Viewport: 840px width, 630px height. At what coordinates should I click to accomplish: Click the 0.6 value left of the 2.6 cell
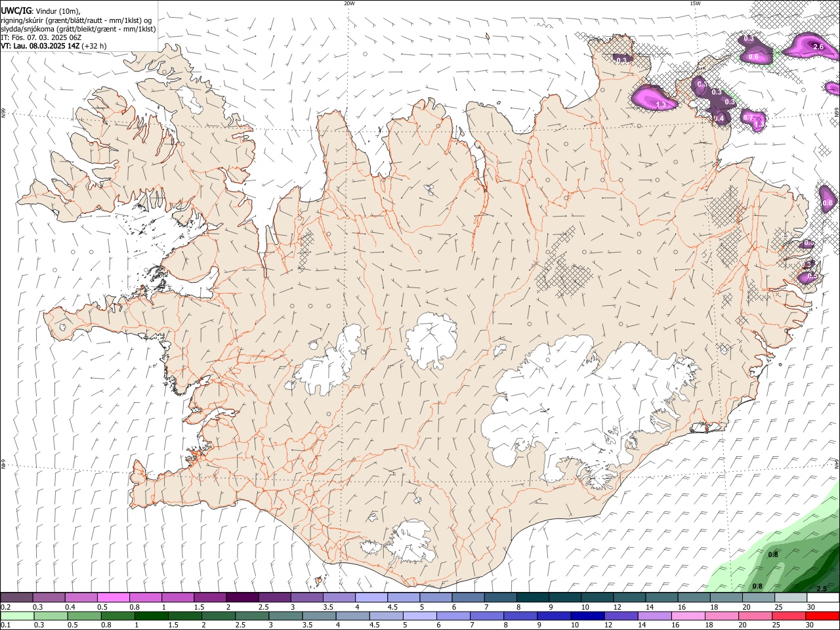click(753, 57)
